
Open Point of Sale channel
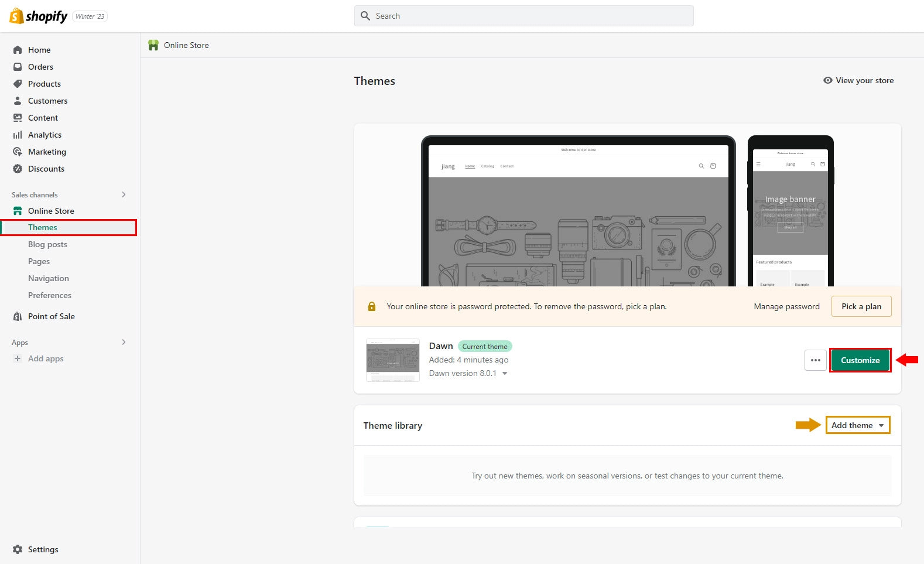pos(52,316)
